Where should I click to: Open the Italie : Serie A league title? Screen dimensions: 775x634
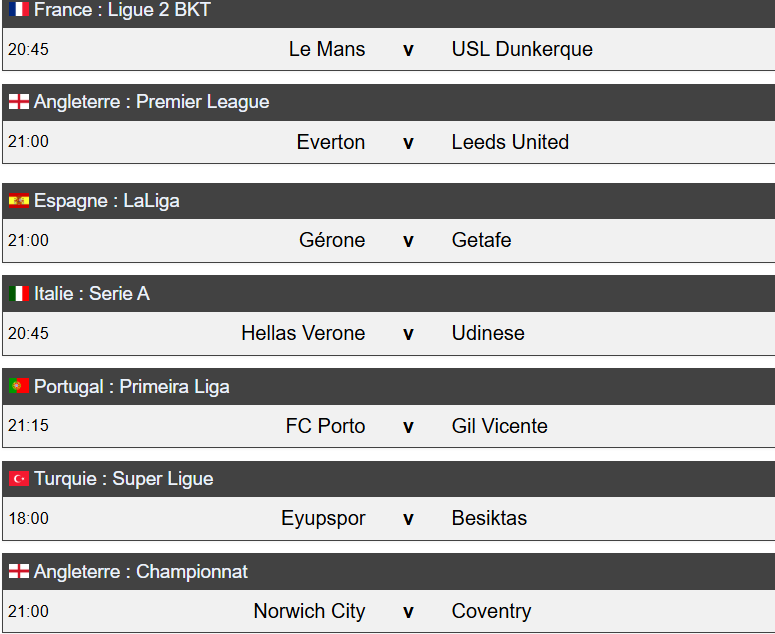(92, 294)
